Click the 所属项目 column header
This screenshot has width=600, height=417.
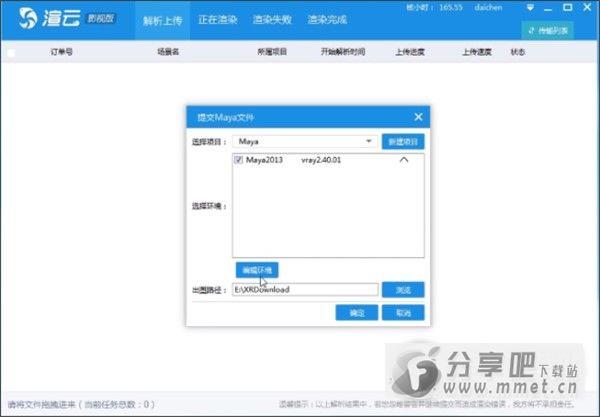click(272, 52)
